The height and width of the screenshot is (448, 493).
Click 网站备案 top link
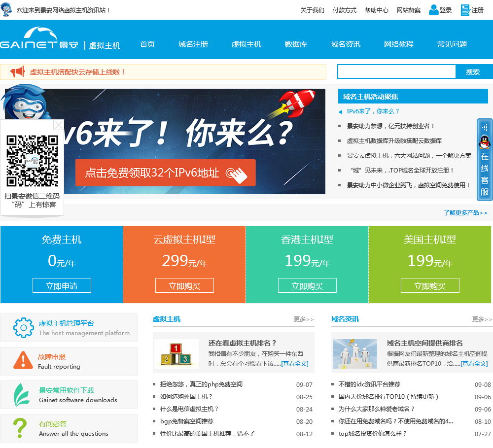click(x=408, y=10)
